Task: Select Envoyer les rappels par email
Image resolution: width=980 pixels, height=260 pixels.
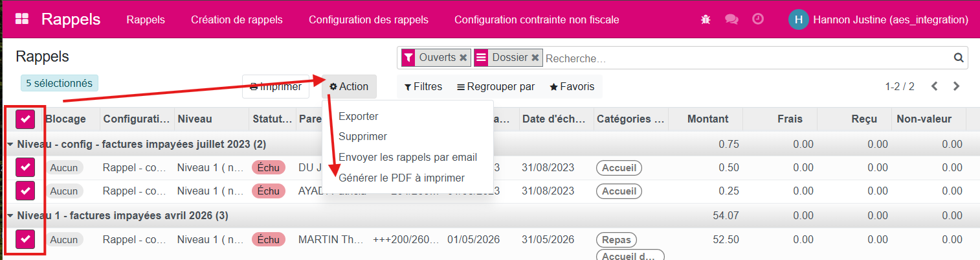Action: click(408, 157)
